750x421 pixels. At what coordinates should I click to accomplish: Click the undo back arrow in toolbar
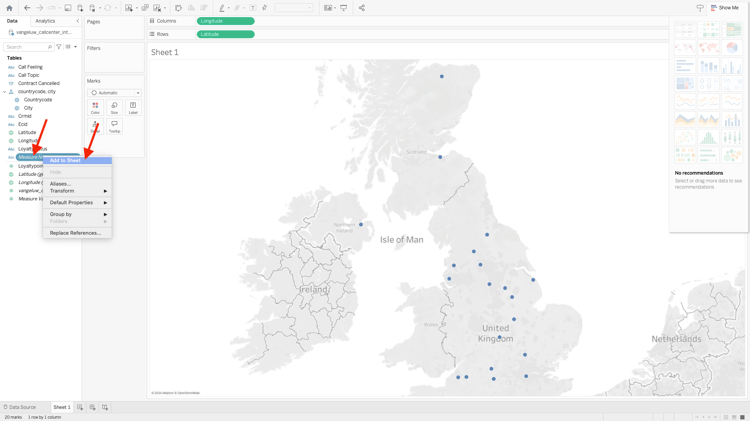pyautogui.click(x=27, y=8)
